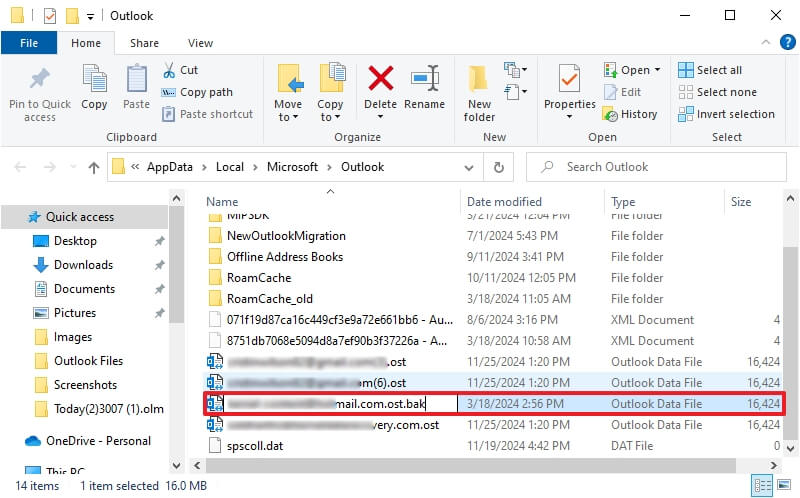Click the Copy icon in Clipboard group

[x=94, y=80]
